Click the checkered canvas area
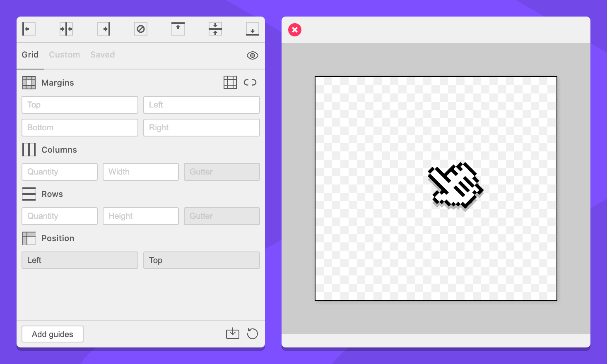This screenshot has height=364, width=607. click(373, 248)
